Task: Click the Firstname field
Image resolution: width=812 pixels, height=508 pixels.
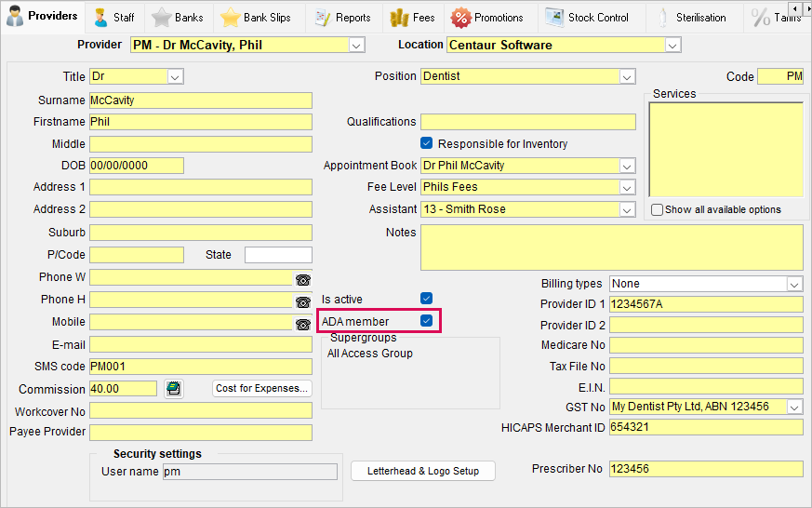Action: 201,122
